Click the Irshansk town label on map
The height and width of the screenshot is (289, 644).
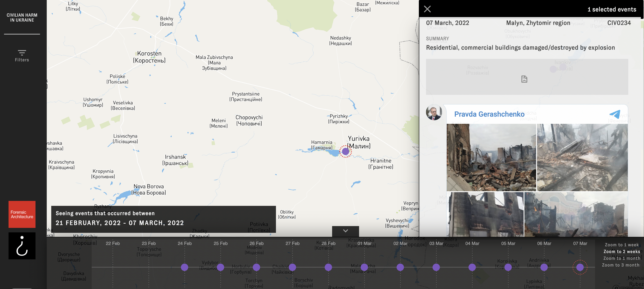175,160
